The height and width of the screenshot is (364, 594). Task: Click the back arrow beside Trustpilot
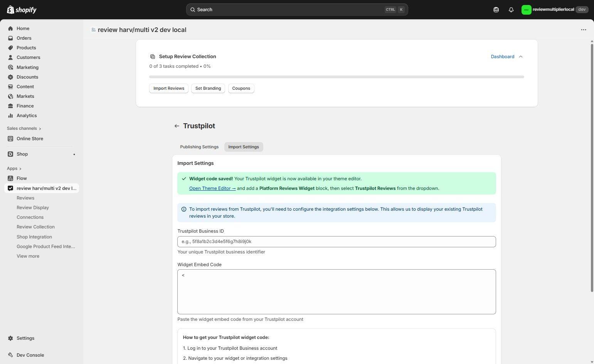coord(177,126)
